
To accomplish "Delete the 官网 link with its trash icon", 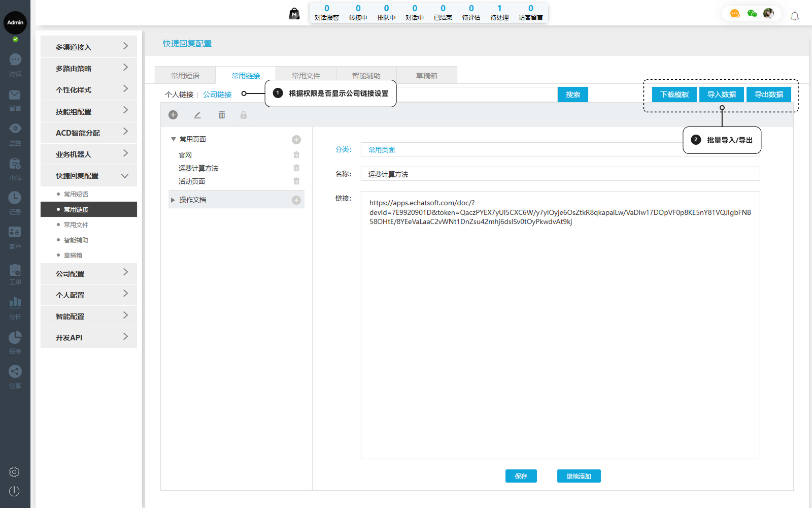I will (296, 155).
